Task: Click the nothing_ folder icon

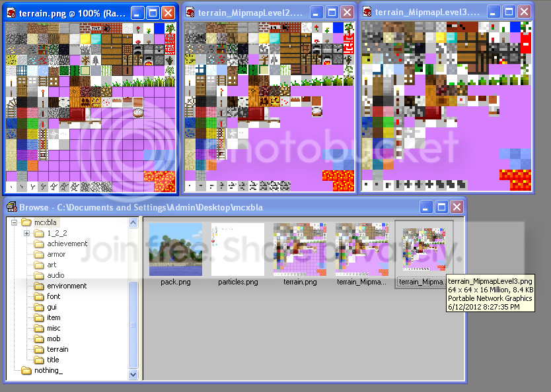Action: [26, 370]
